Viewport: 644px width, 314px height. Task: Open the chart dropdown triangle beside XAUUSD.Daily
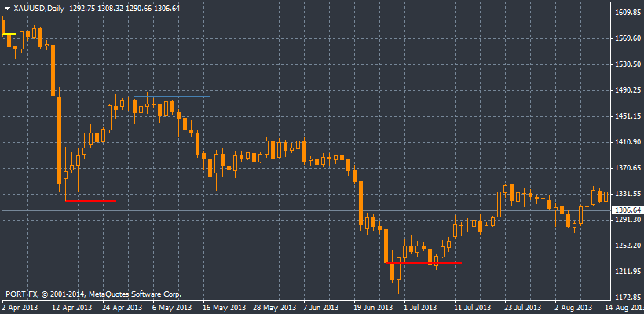tap(7, 9)
